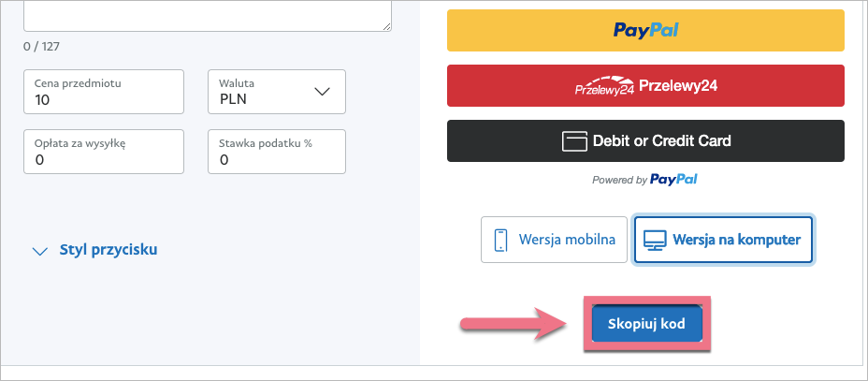Viewport: 868px width, 381px height.
Task: Click the Debit or Credit Card button
Action: [645, 141]
